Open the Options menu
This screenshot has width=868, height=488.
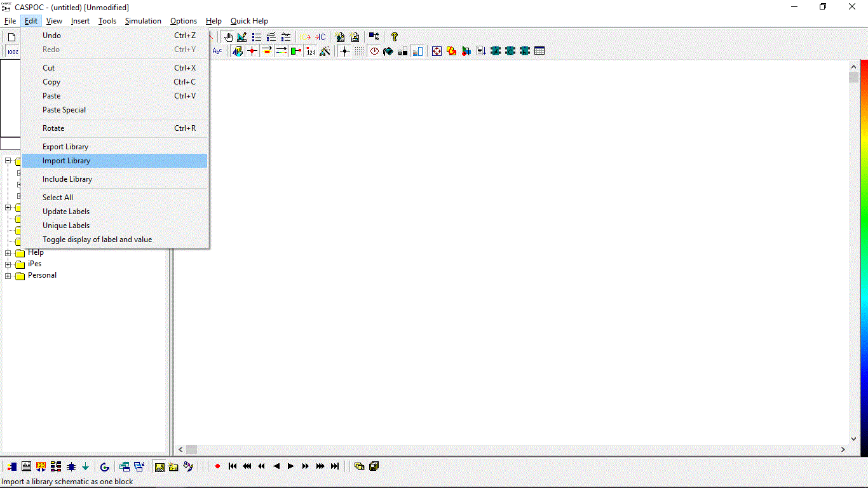[184, 21]
